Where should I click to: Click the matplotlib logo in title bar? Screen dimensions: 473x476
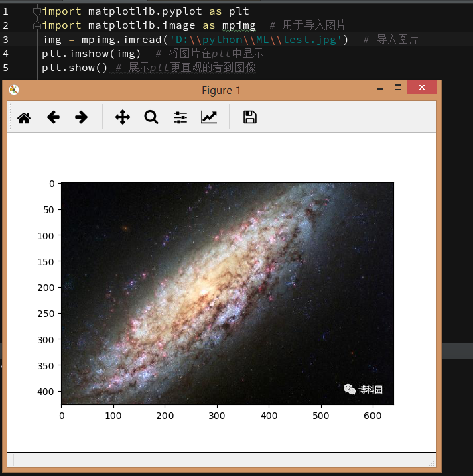pos(14,90)
